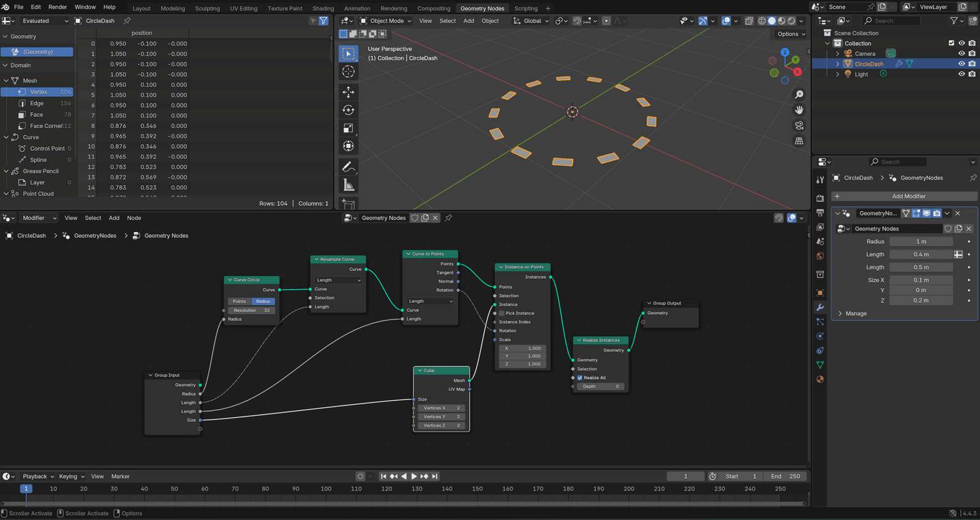The image size is (980, 520).
Task: Select the Rotate tool in viewport toolbar
Action: point(349,110)
